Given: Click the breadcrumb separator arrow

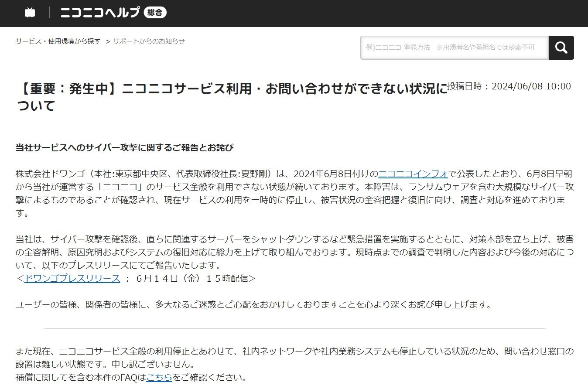Looking at the screenshot, I should (x=107, y=41).
